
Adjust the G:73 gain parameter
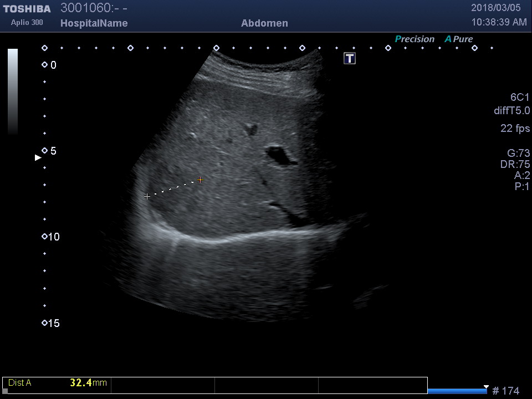[x=518, y=154]
